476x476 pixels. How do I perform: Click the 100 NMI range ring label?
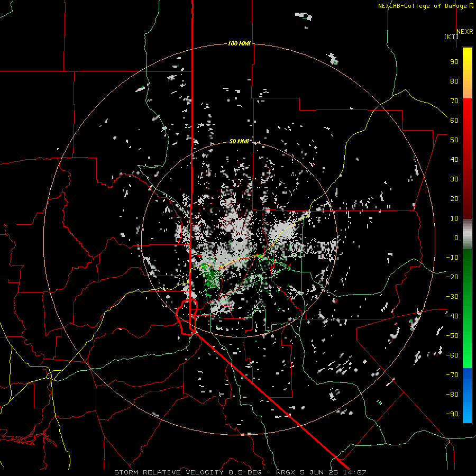(239, 44)
